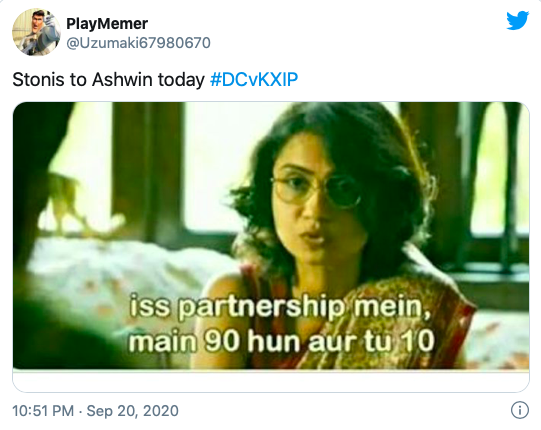
Task: Click the subtitle line iss partnership mein
Action: click(x=280, y=307)
